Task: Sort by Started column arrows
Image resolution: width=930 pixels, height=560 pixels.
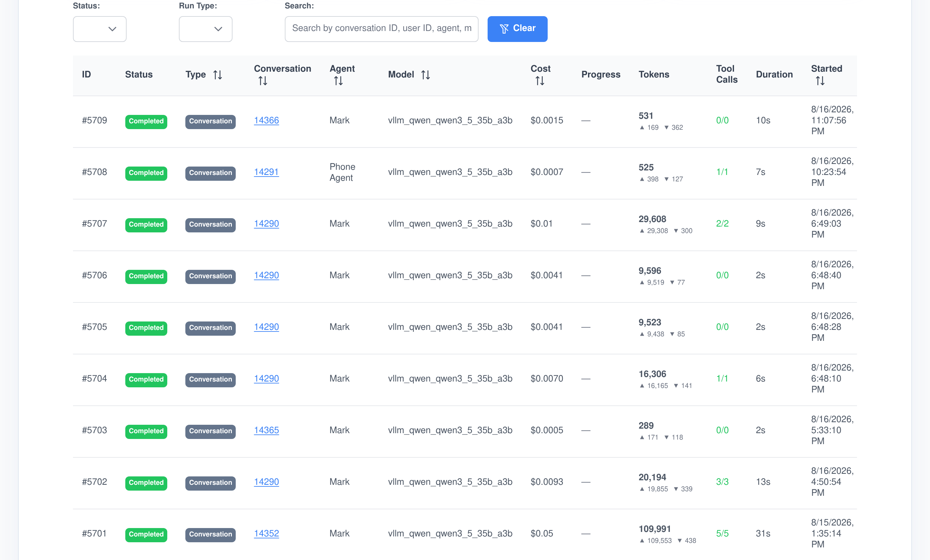Action: click(820, 81)
